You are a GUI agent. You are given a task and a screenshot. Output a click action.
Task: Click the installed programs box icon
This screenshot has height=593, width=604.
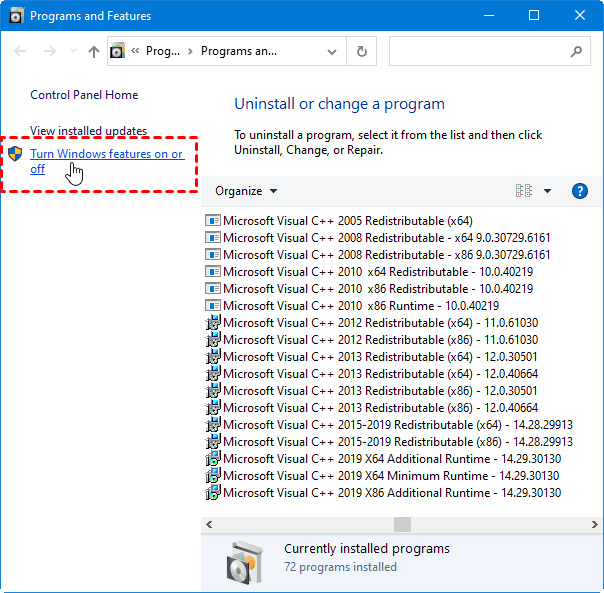point(246,562)
